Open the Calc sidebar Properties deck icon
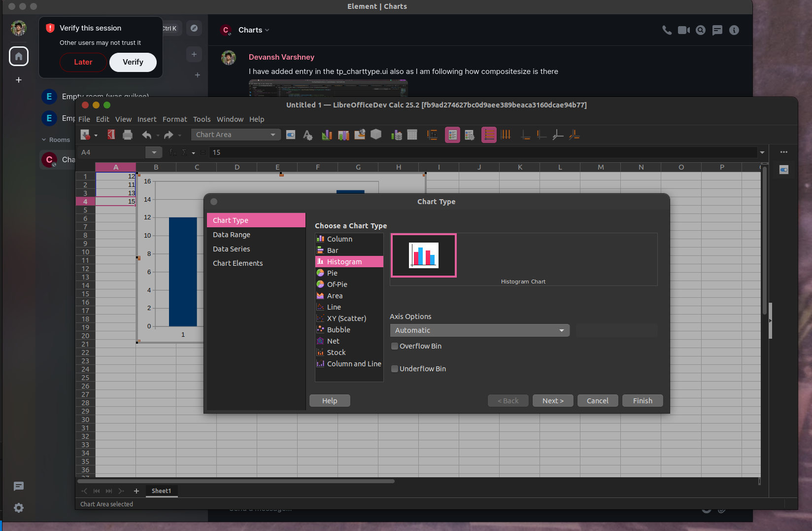812x531 pixels. tap(784, 170)
